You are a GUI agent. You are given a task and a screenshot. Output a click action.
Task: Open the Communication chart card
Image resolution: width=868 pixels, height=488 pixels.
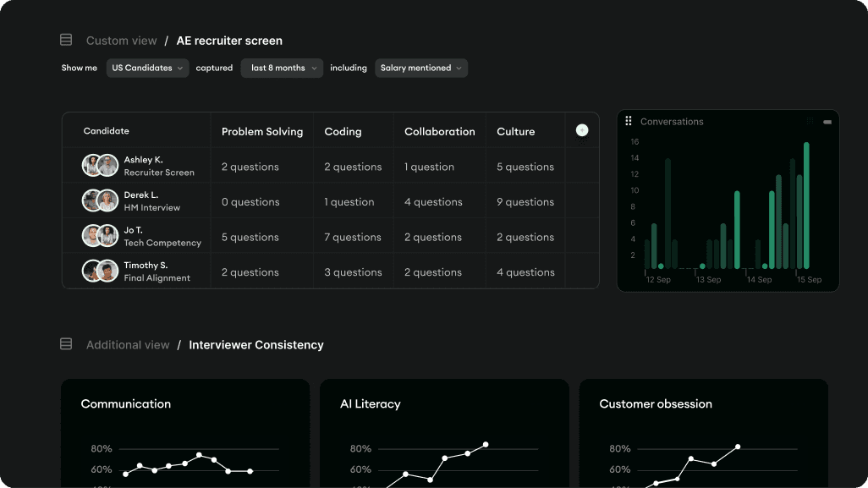point(185,433)
